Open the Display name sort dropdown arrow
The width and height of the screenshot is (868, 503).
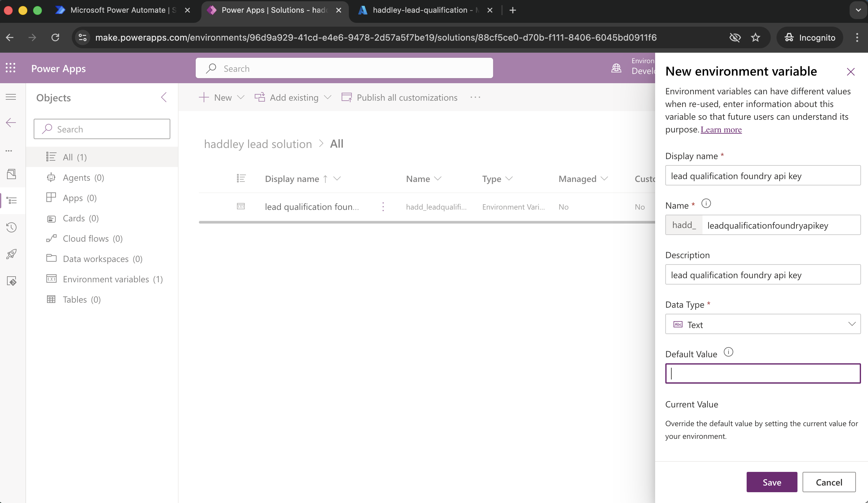(337, 179)
